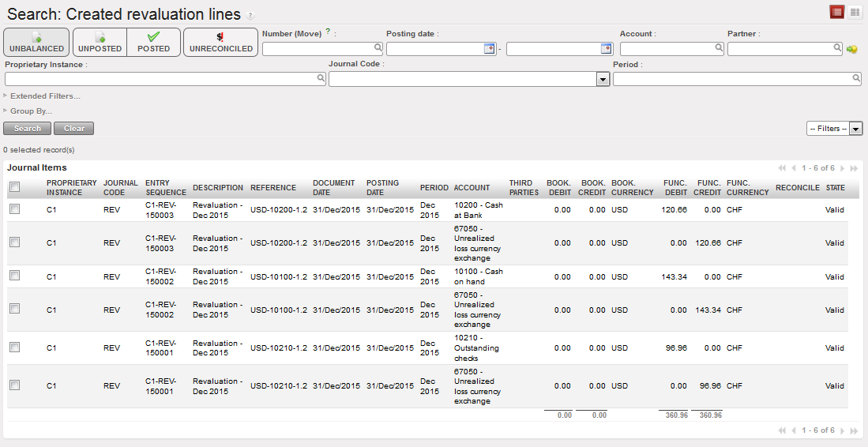The width and height of the screenshot is (868, 447).
Task: Open Posting date end calendar picker
Action: point(606,49)
